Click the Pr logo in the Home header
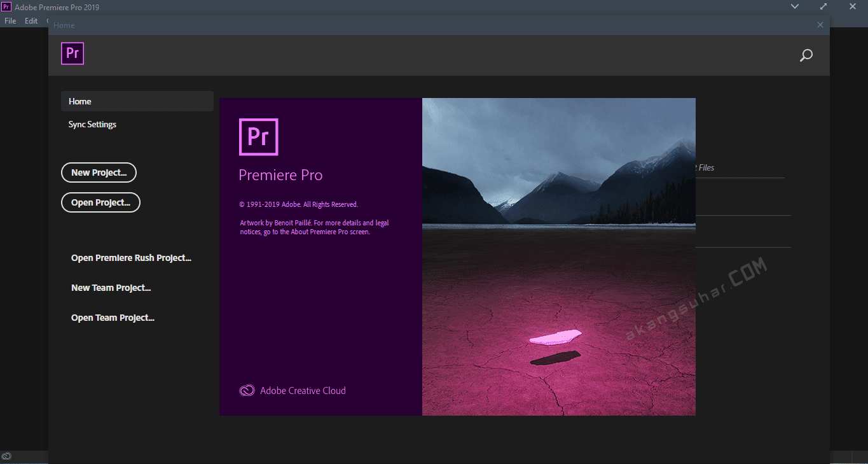 point(72,53)
